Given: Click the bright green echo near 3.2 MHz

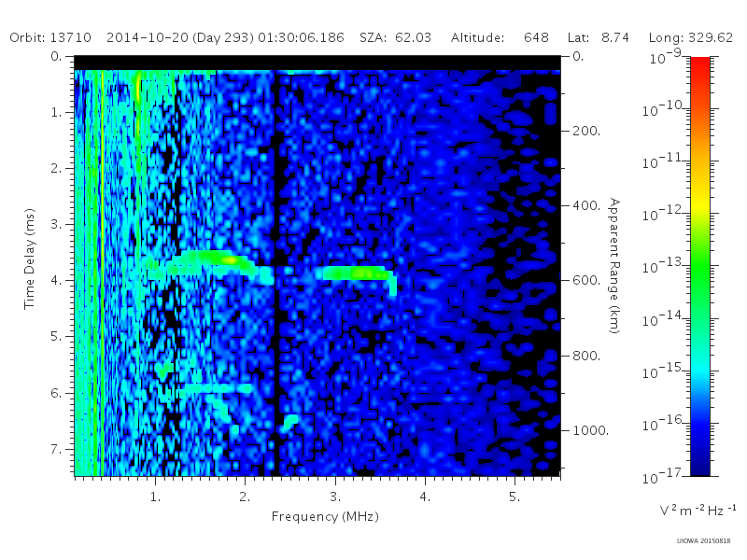Looking at the screenshot, I should coord(359,273).
